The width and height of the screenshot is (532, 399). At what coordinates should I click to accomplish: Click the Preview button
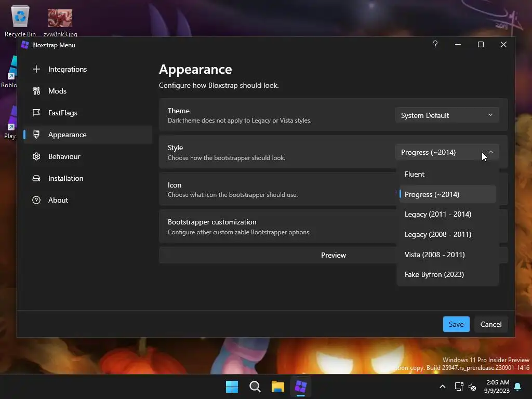coord(333,255)
